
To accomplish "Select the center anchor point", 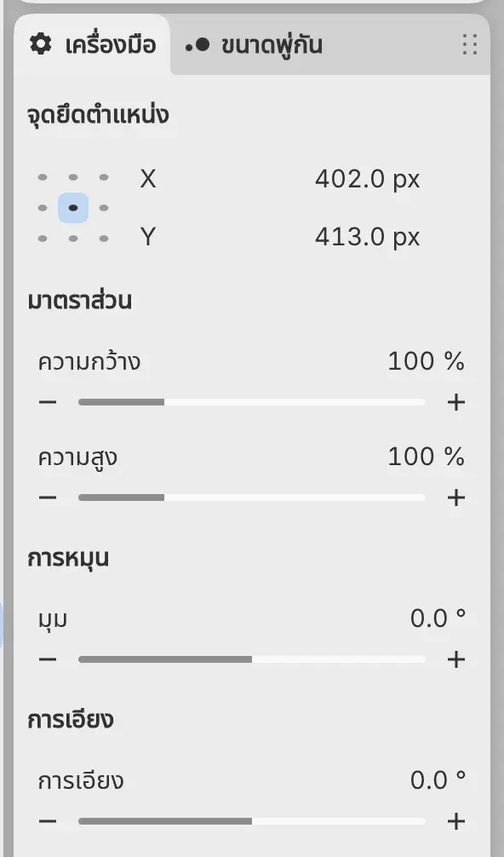I will (x=73, y=208).
